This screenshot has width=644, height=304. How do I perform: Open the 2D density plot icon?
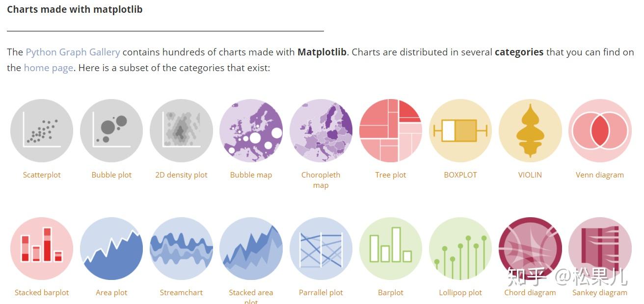[181, 131]
